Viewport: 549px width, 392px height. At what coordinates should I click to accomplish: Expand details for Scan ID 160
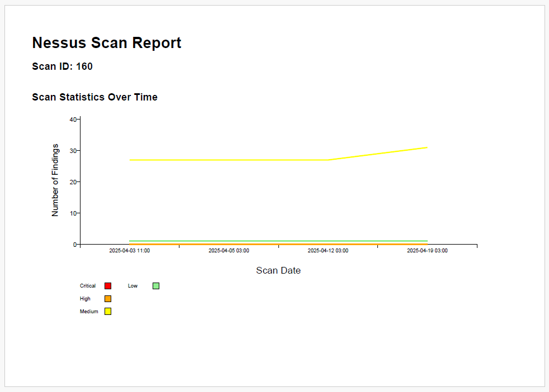(x=63, y=66)
